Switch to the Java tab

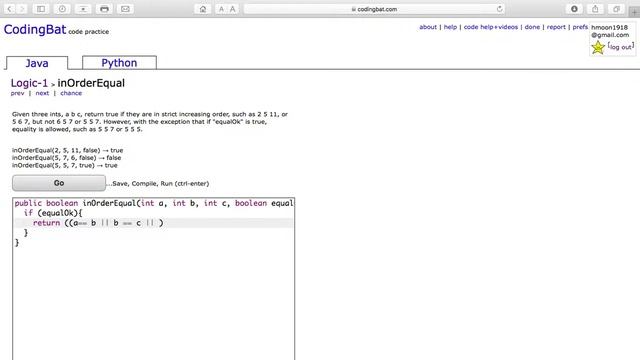37,63
